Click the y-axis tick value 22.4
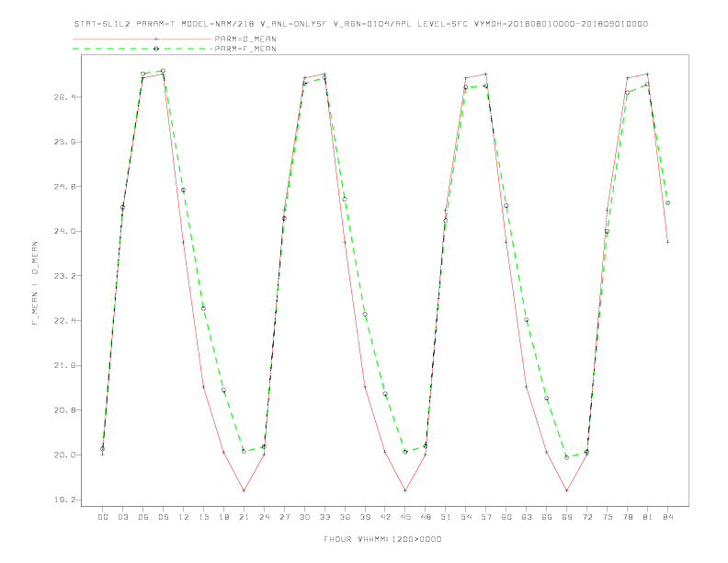728x563 pixels. (x=64, y=320)
